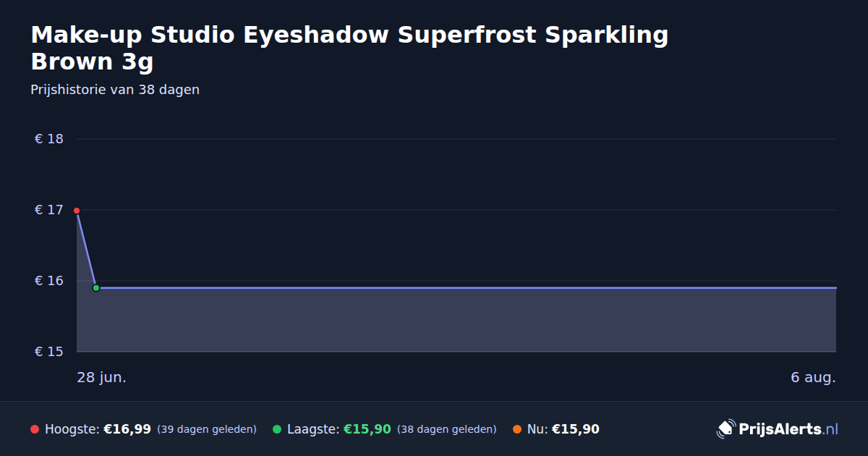
Task: Click the 39 dagen geleden note
Action: [207, 430]
